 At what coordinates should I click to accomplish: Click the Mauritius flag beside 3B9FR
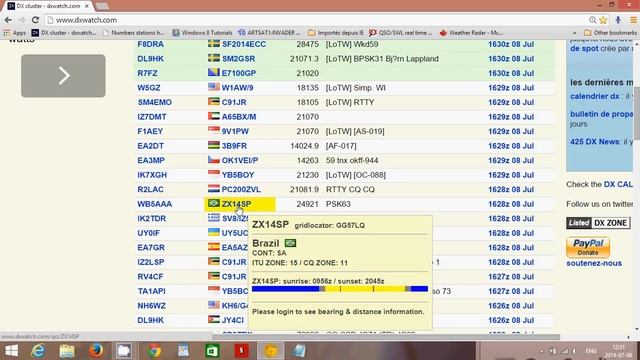pyautogui.click(x=213, y=145)
